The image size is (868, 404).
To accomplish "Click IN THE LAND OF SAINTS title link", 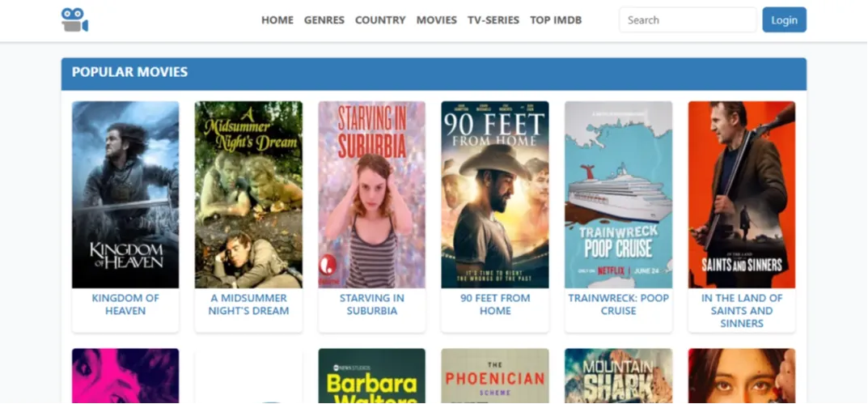I will [x=741, y=310].
